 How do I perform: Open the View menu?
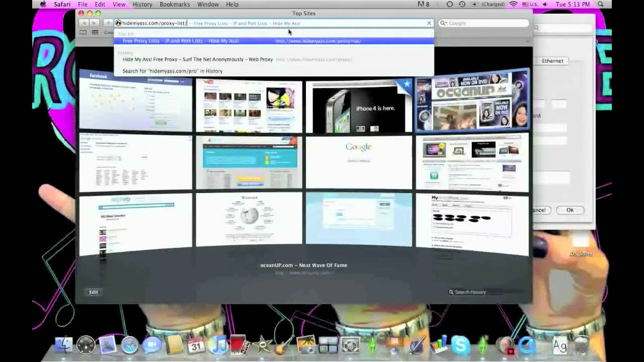coord(119,4)
